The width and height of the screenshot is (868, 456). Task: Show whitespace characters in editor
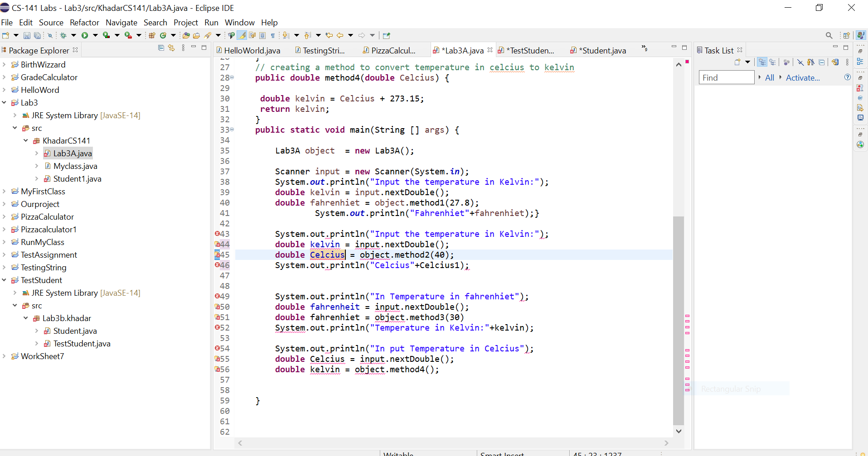(272, 35)
